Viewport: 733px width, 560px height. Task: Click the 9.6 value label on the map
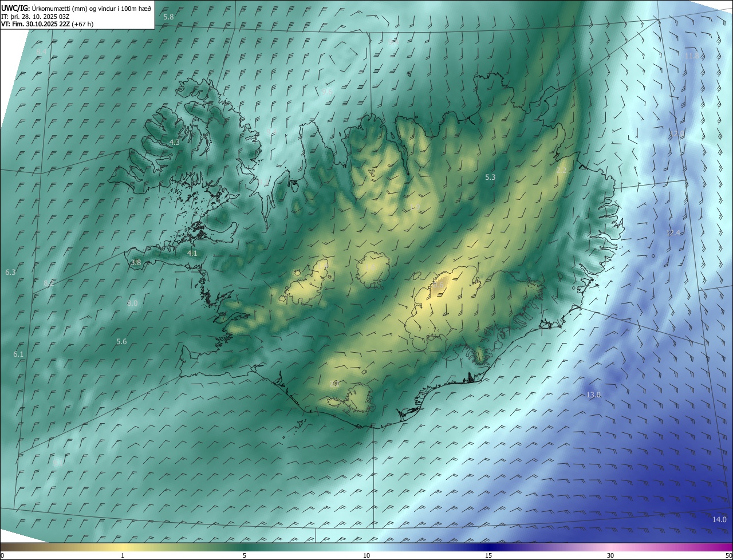327,92
